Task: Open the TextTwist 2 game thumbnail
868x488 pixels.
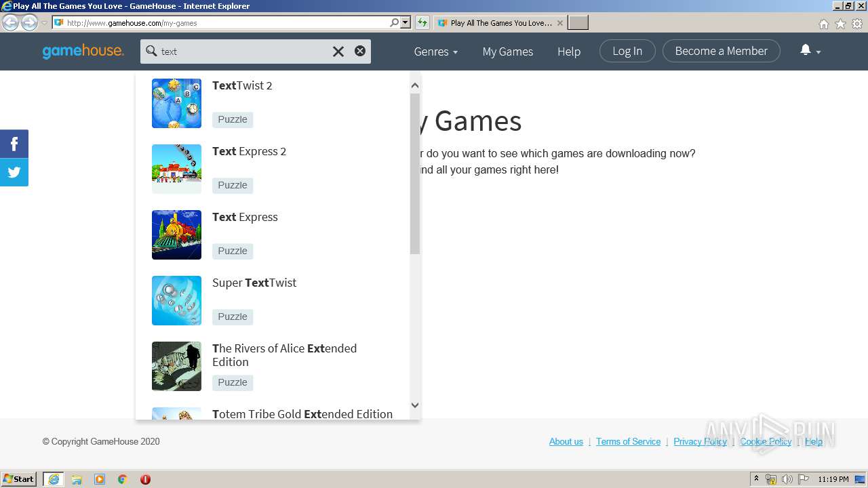Action: point(176,103)
